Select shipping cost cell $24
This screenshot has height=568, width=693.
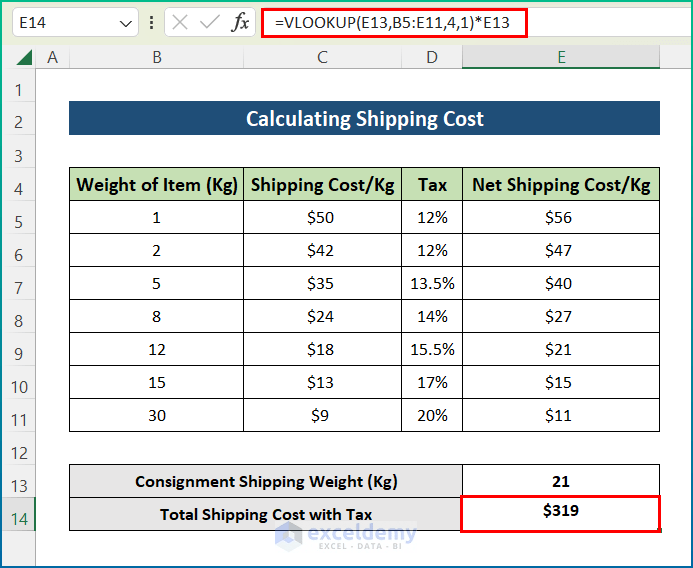click(322, 316)
